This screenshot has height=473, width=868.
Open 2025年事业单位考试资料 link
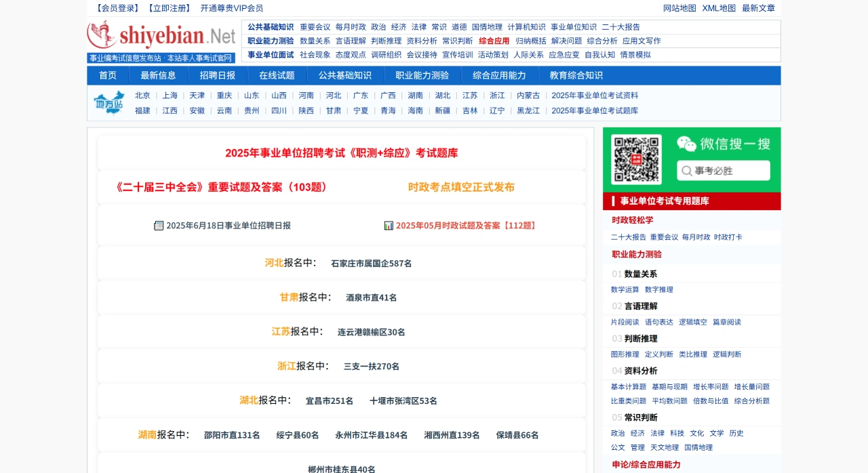(x=595, y=96)
